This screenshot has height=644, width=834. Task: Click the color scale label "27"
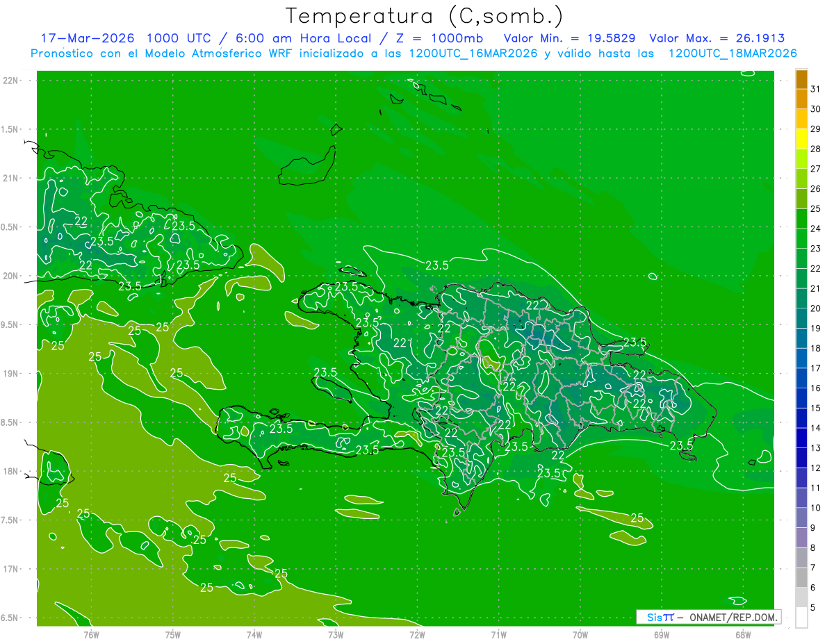tap(816, 169)
